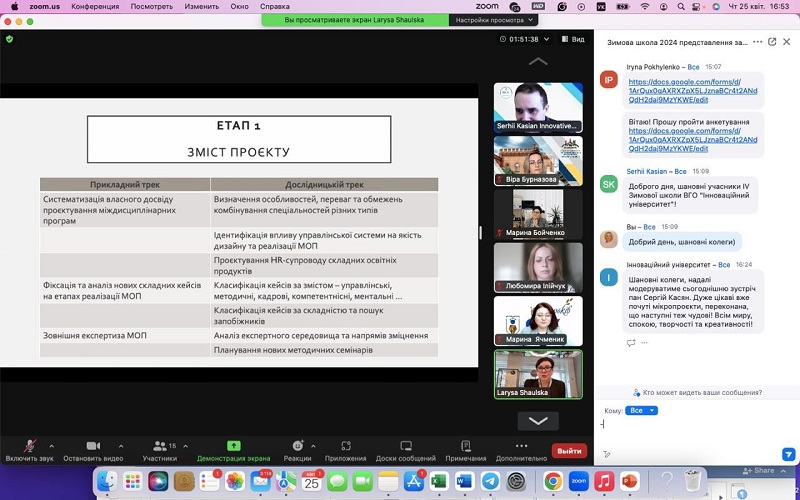Viewport: 800px width, 500px height.
Task: Expand video options arrow beside camera
Action: pyautogui.click(x=121, y=446)
